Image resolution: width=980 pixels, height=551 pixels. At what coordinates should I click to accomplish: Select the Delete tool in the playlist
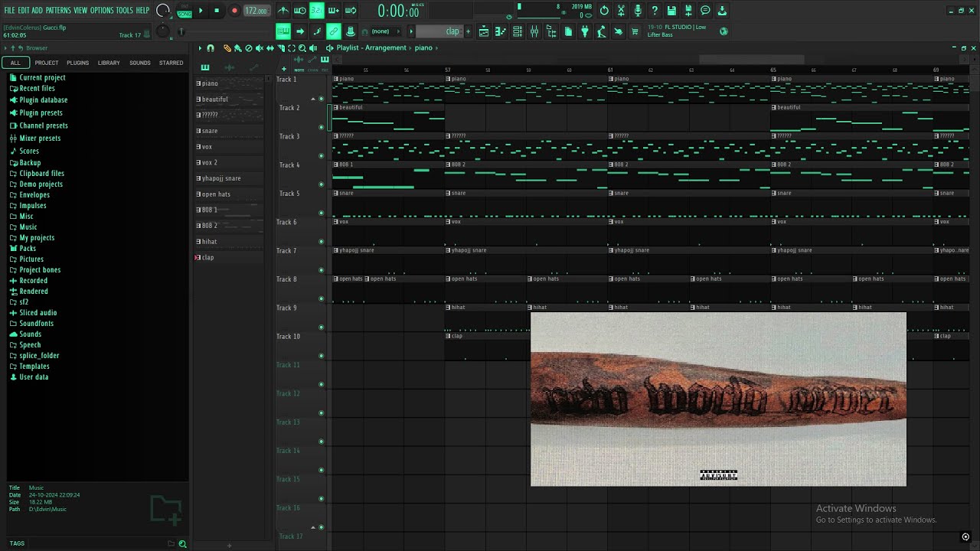point(249,48)
